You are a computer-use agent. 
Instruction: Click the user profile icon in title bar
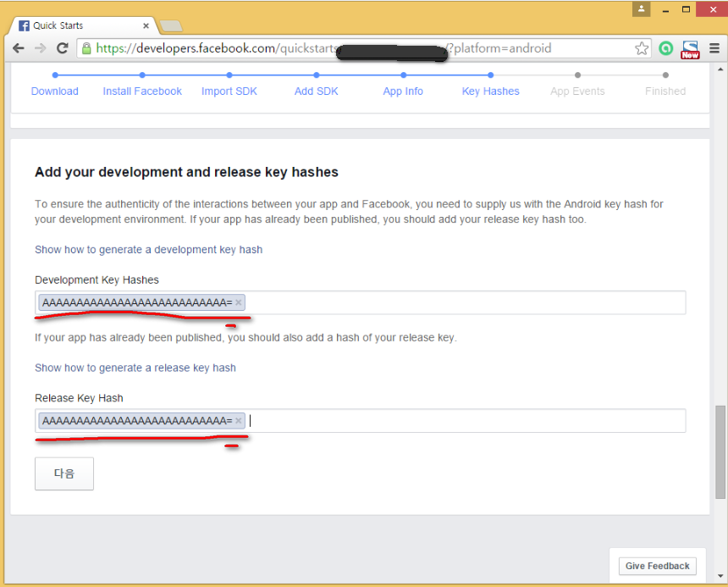point(641,8)
